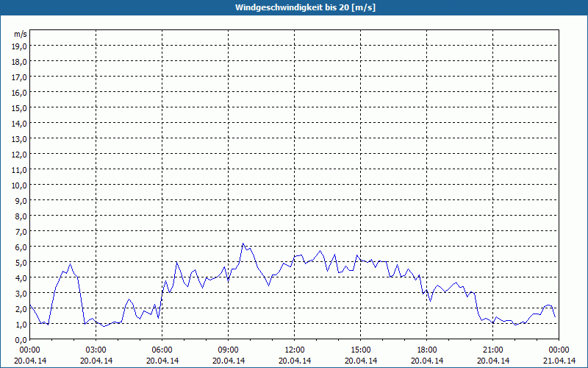Image resolution: width=588 pixels, height=368 pixels.
Task: Click the 9,0 y-axis label
Action: pyautogui.click(x=21, y=201)
